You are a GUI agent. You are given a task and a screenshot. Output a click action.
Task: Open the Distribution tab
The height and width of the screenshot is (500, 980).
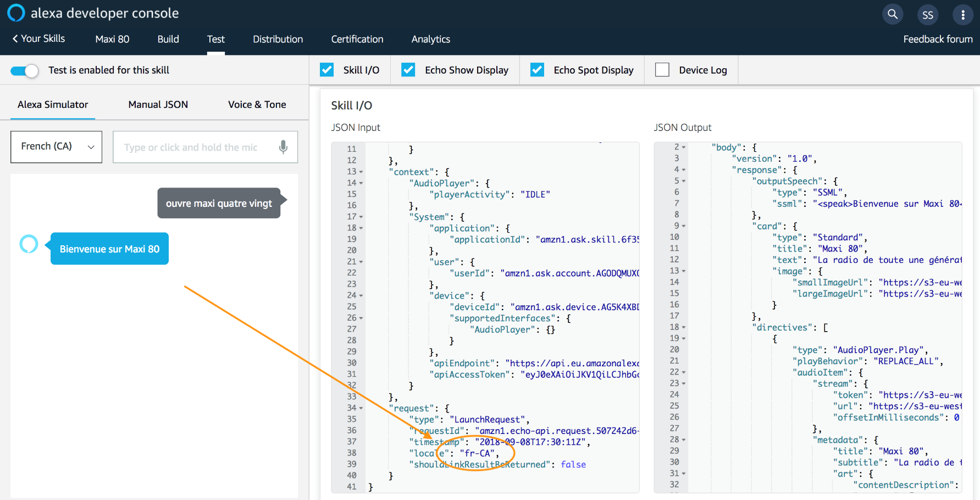[278, 39]
